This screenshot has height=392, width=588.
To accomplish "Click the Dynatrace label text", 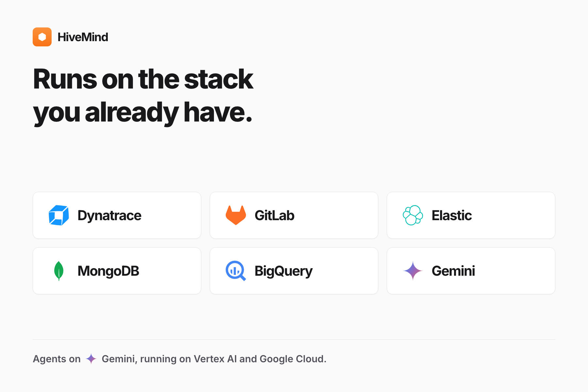I will (x=109, y=216).
